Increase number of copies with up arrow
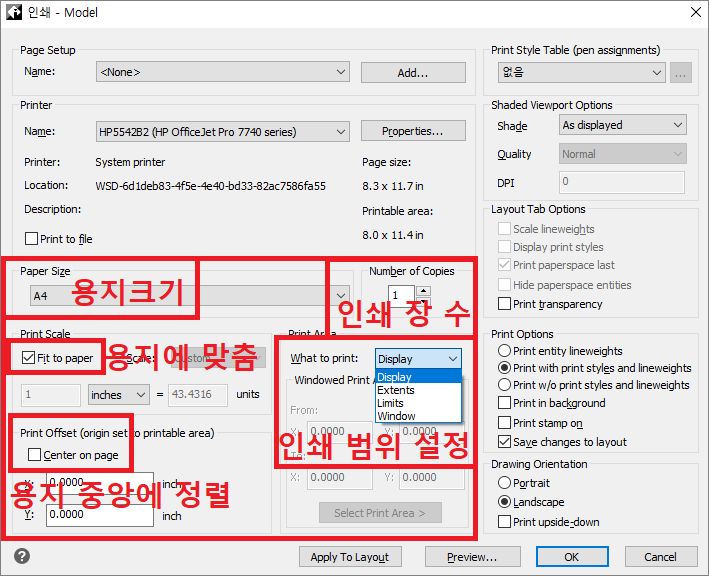 pyautogui.click(x=423, y=290)
